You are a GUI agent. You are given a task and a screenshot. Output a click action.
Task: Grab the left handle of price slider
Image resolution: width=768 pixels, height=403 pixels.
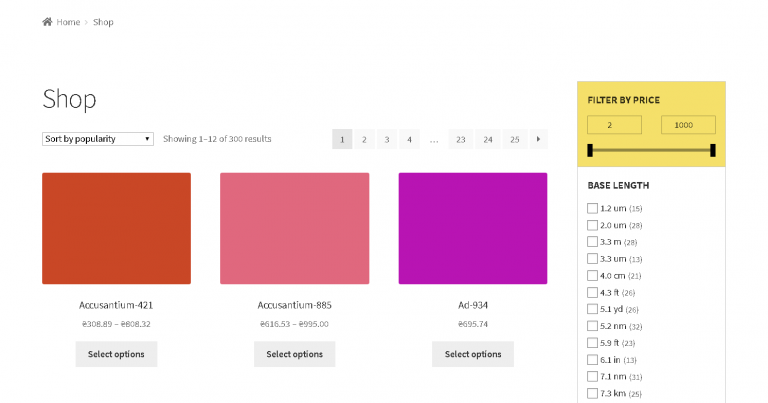tap(590, 150)
